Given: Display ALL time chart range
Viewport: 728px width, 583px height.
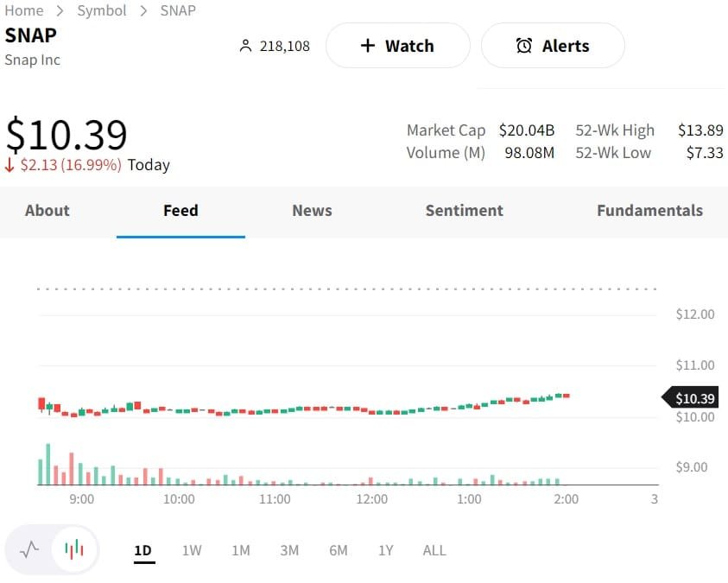Looking at the screenshot, I should 434,550.
